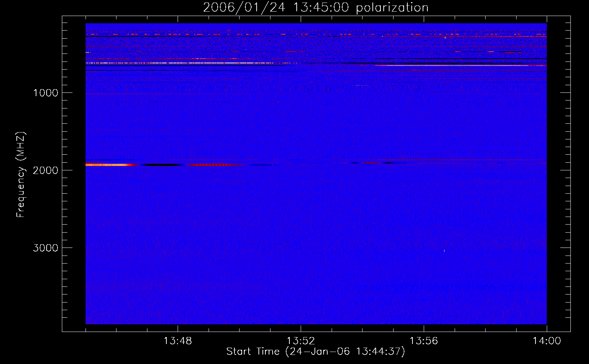The image size is (589, 364).
Task: Click the 13:52 time tick label
Action: click(x=301, y=341)
